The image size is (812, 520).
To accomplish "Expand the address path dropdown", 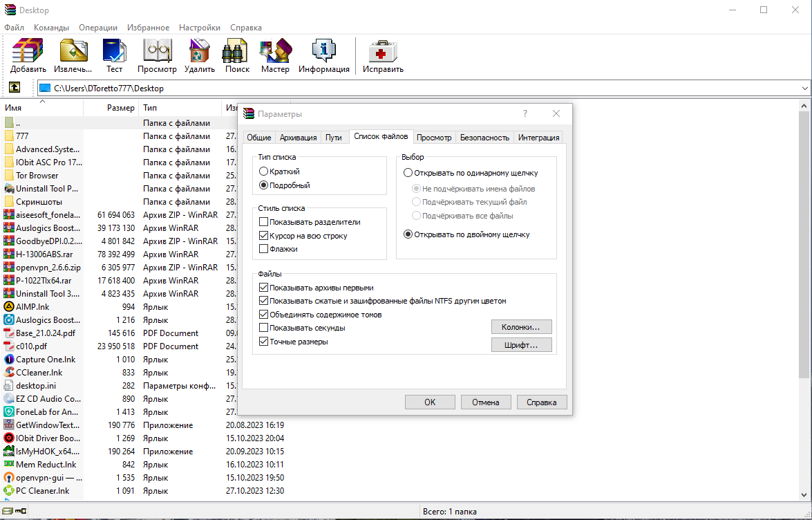I will pos(804,89).
